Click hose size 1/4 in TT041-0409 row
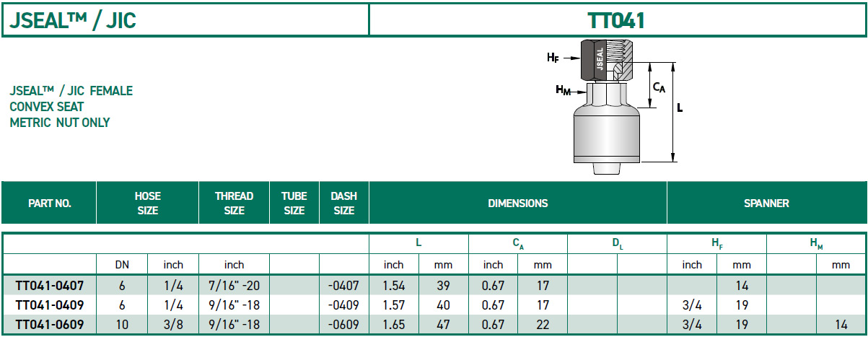868x337 pixels. tap(173, 305)
